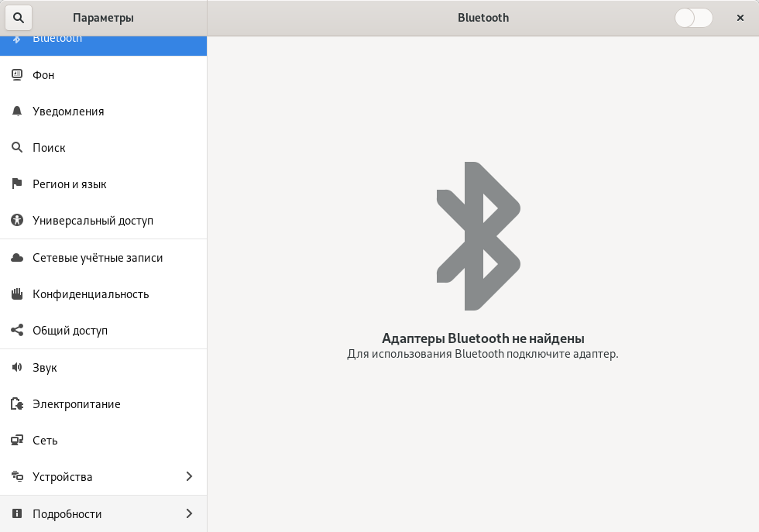Open the Электропитание settings panel

[76, 404]
